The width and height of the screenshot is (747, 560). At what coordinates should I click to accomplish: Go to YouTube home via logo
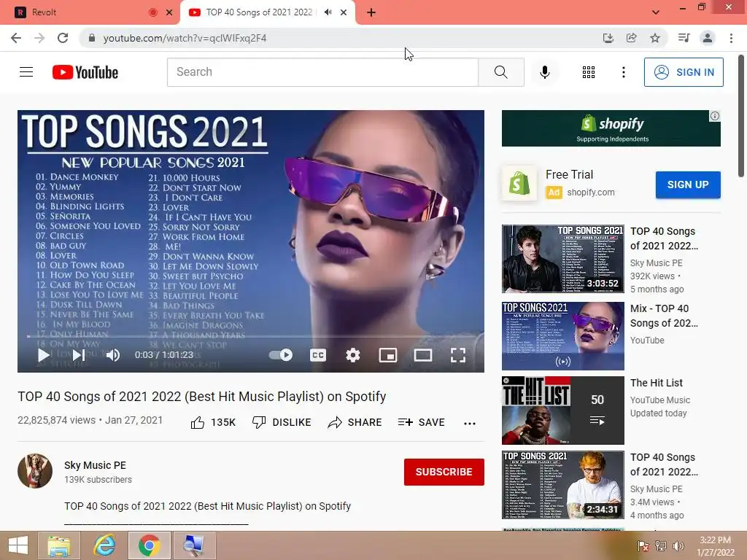coord(85,72)
